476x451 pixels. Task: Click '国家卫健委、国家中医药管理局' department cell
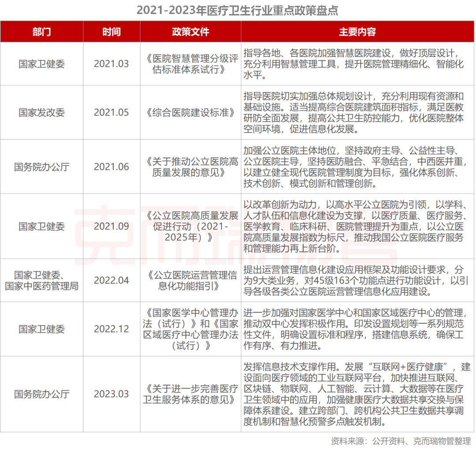click(41, 281)
